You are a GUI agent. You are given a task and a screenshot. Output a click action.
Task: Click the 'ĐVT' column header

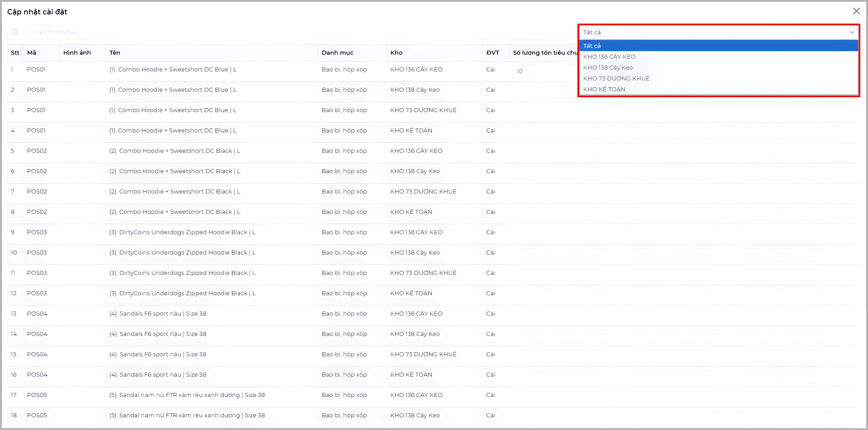[x=492, y=53]
